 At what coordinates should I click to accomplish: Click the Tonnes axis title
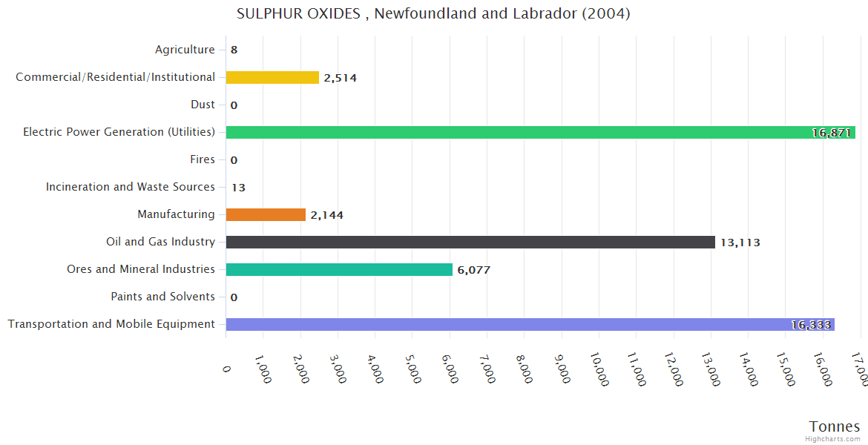pyautogui.click(x=834, y=426)
